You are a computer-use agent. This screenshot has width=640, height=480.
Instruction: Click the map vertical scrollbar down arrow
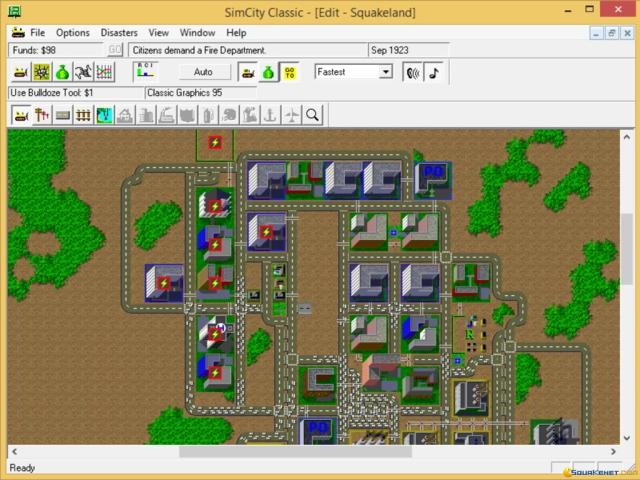tap(627, 438)
